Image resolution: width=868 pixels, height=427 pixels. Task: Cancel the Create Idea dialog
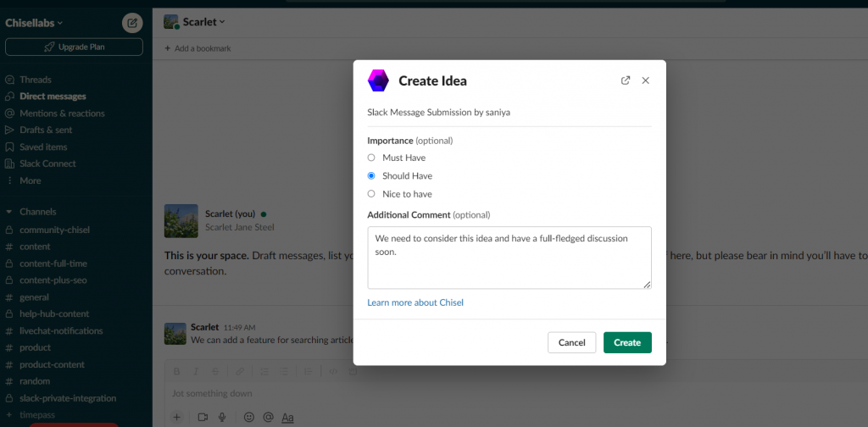tap(572, 342)
